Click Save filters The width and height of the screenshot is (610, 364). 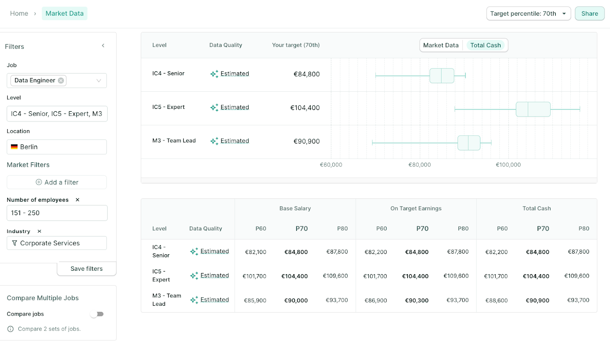pyautogui.click(x=86, y=268)
